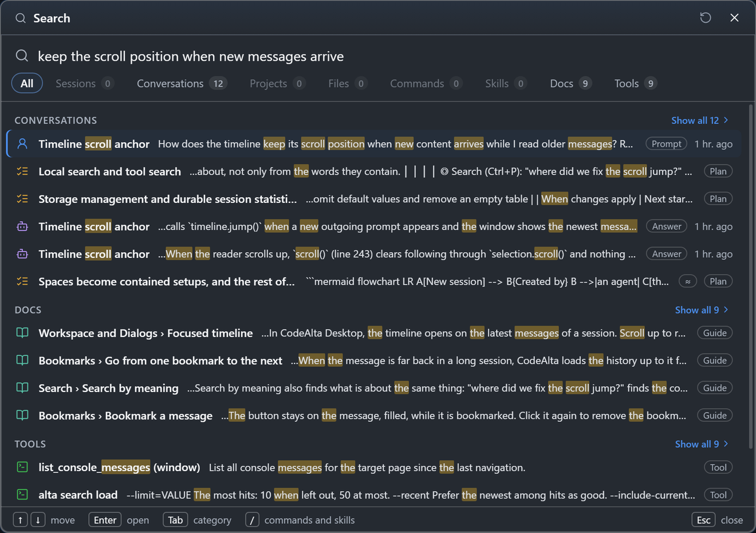
Task: Switch to the Conversations tab
Action: tap(182, 84)
